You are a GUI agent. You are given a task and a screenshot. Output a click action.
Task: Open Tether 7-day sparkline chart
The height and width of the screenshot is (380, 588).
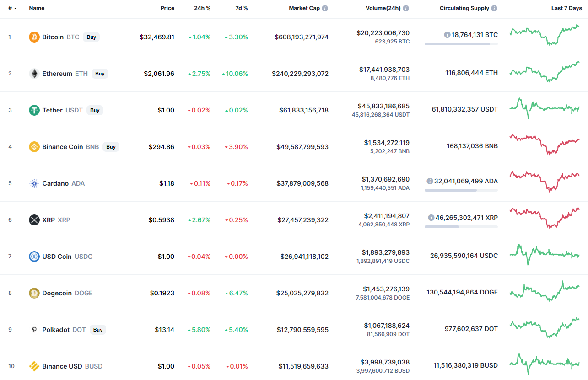pos(545,108)
